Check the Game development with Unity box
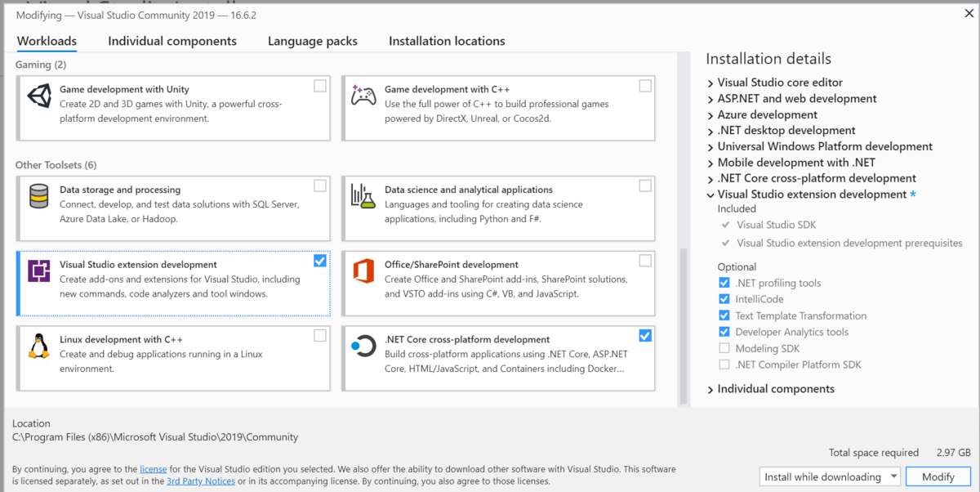The height and width of the screenshot is (492, 980). (x=320, y=86)
